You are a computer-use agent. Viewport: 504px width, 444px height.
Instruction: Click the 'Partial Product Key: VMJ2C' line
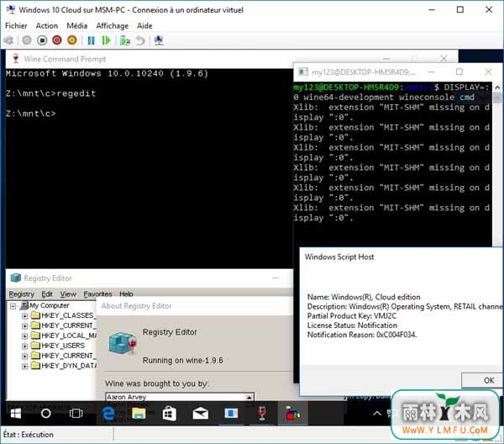coord(352,316)
